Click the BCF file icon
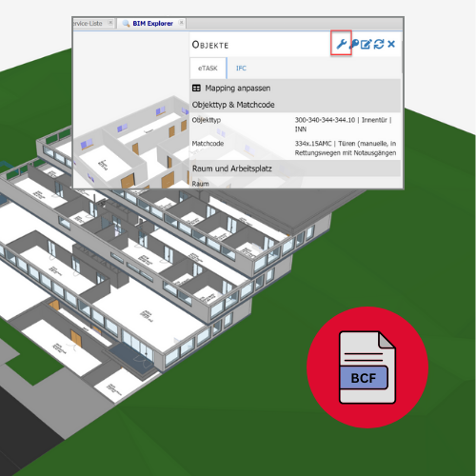Viewport: 476px width, 476px height. (x=367, y=367)
